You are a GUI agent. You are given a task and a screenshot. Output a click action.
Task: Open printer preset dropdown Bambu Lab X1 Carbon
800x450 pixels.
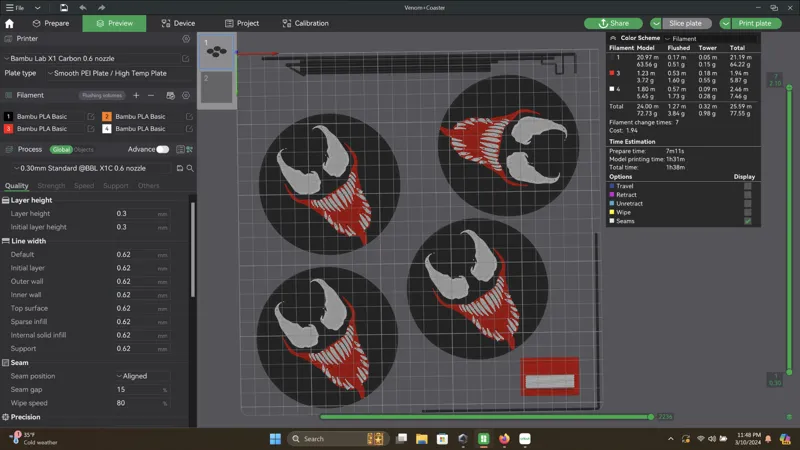pyautogui.click(x=92, y=59)
